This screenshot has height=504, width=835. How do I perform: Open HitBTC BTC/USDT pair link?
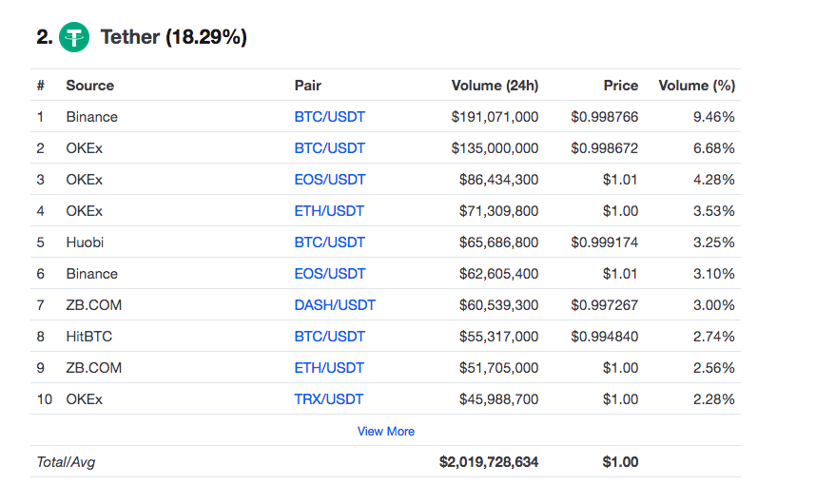(x=330, y=337)
